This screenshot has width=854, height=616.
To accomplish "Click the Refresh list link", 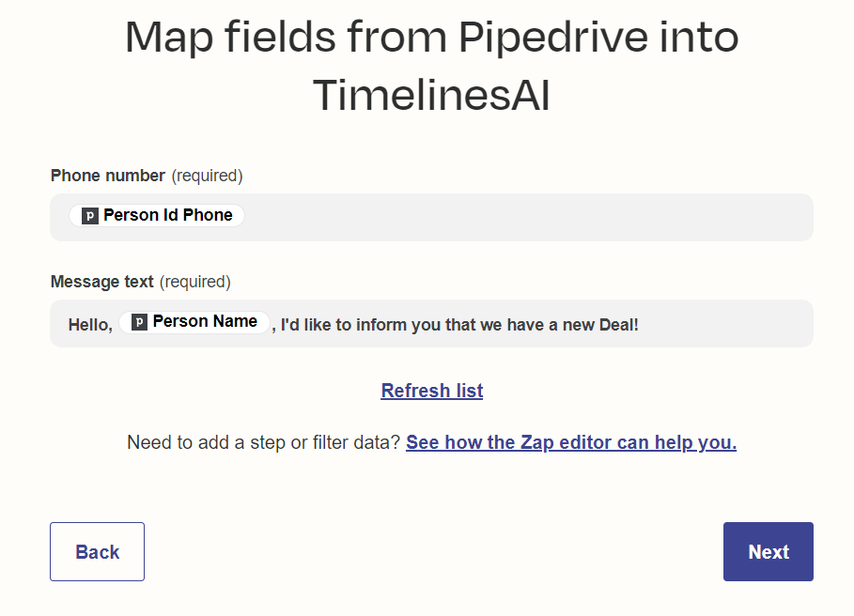I will [431, 391].
